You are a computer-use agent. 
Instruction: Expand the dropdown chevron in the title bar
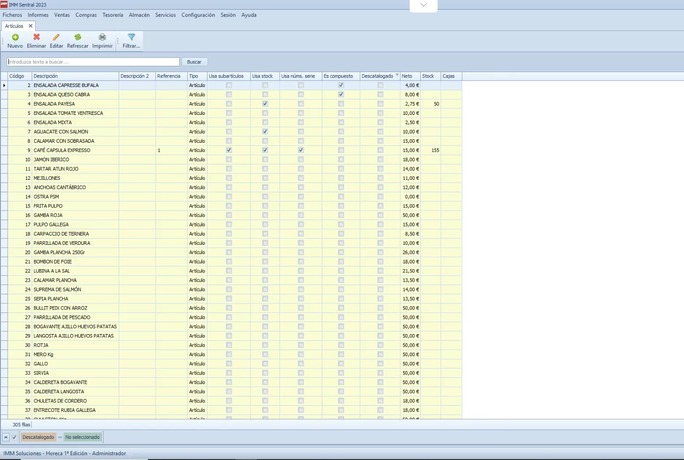tap(423, 5)
